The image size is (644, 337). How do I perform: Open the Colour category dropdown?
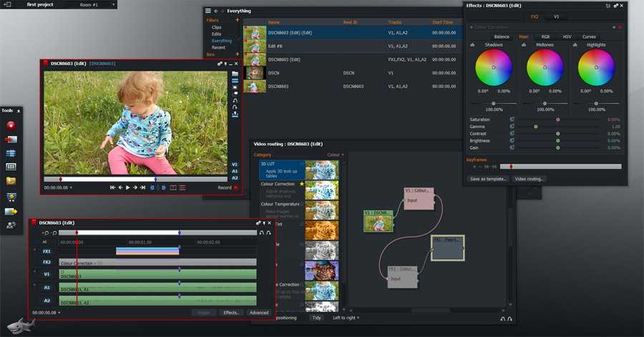pyautogui.click(x=335, y=155)
